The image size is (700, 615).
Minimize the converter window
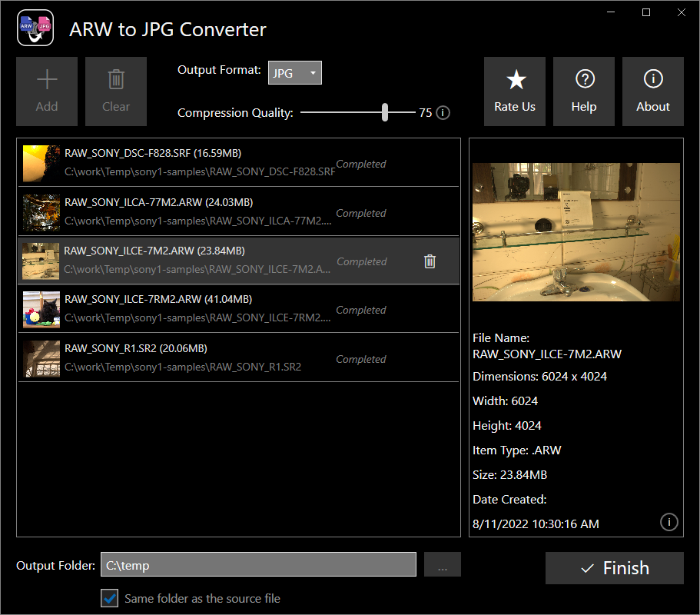(611, 12)
